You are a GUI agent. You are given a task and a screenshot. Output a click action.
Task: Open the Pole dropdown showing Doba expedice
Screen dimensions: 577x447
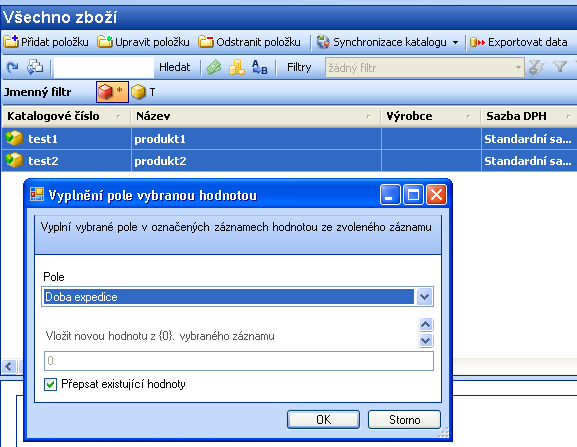pyautogui.click(x=237, y=297)
